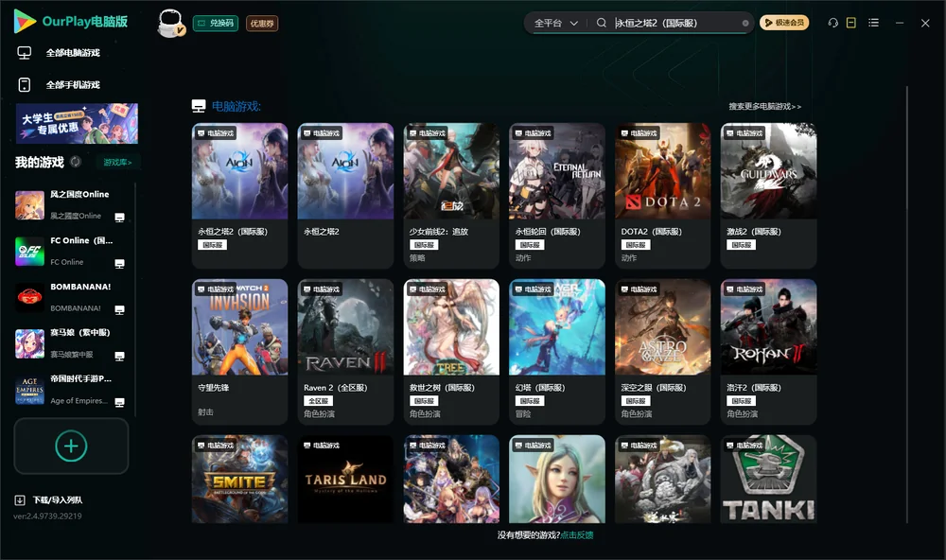Open FC Online in my games

tap(73, 251)
